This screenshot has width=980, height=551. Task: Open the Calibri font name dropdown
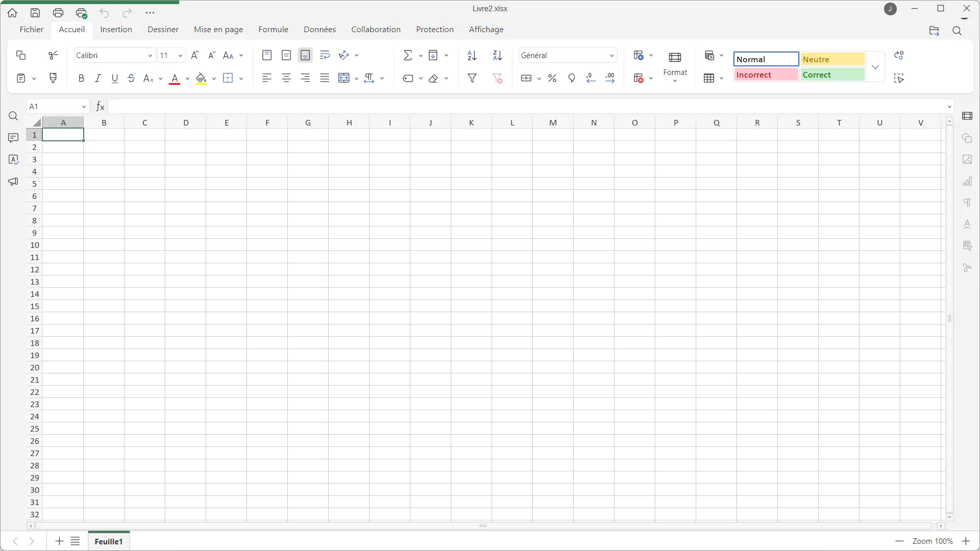click(150, 56)
